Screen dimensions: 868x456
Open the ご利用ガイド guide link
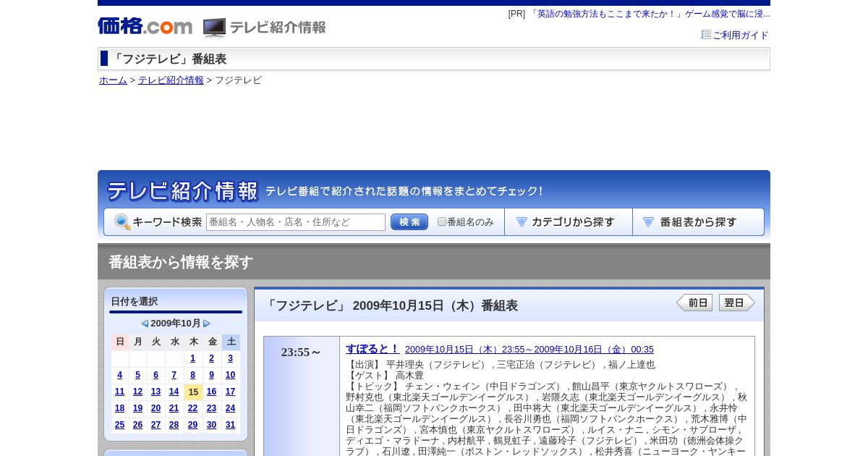[740, 35]
